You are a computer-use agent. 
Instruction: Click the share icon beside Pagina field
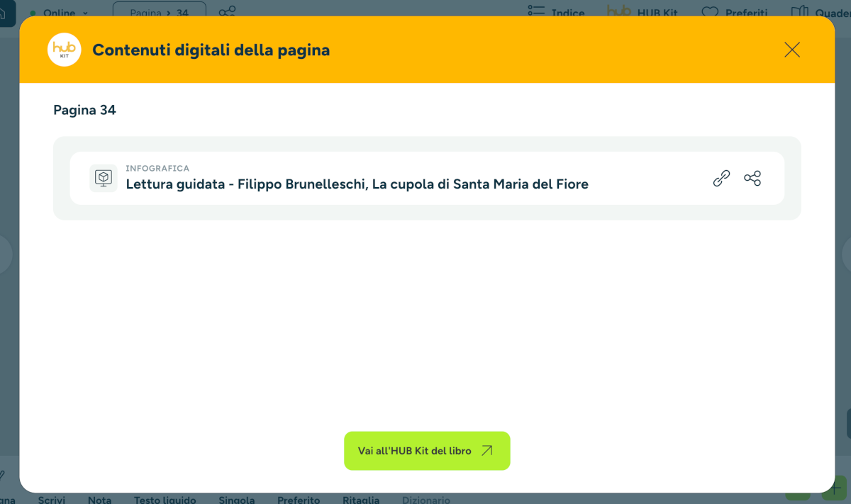point(227,12)
